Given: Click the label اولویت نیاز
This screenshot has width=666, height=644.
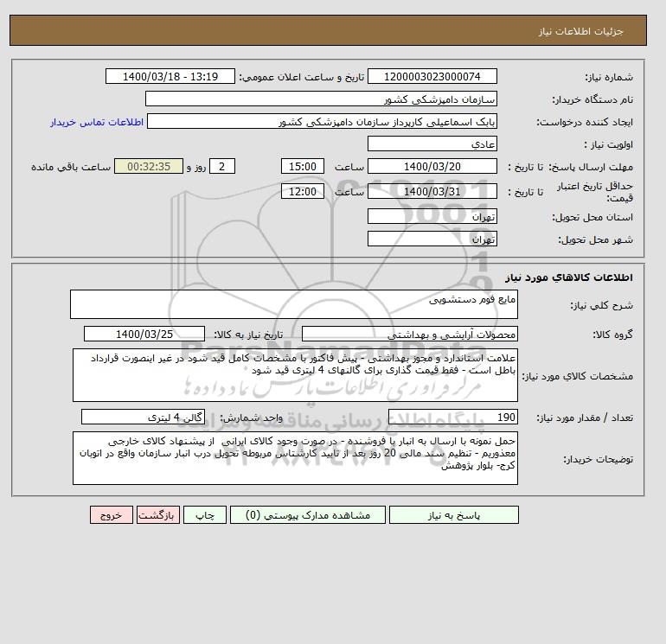Looking at the screenshot, I should click(x=608, y=144).
